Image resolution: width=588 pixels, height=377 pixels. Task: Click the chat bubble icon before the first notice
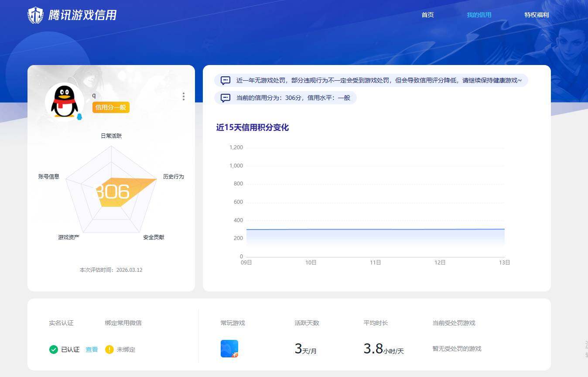(225, 80)
